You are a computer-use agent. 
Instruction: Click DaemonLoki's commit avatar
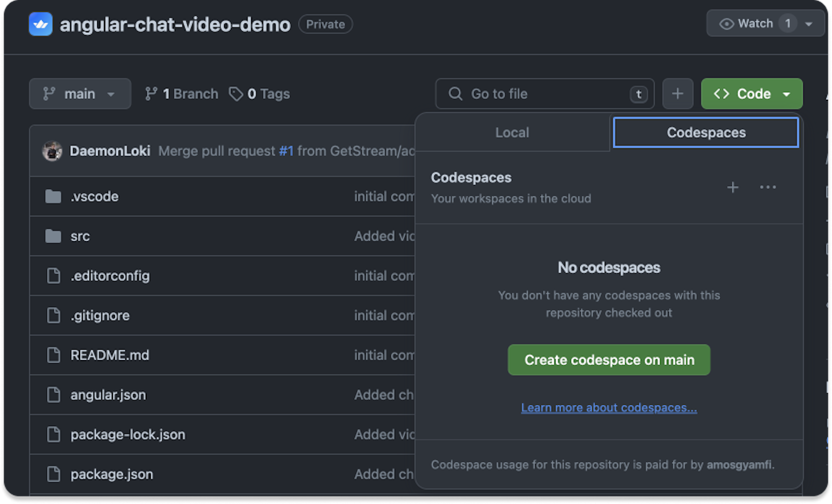(52, 151)
